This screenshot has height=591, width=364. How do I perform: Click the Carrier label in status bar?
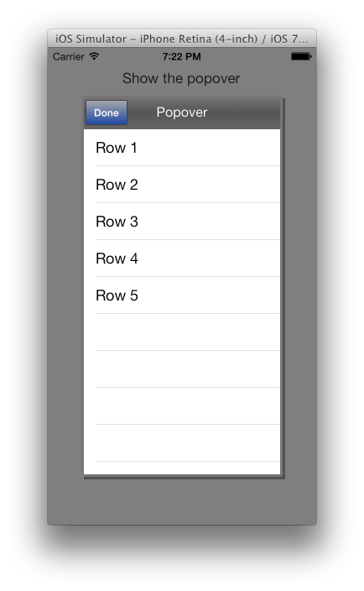[x=69, y=56]
